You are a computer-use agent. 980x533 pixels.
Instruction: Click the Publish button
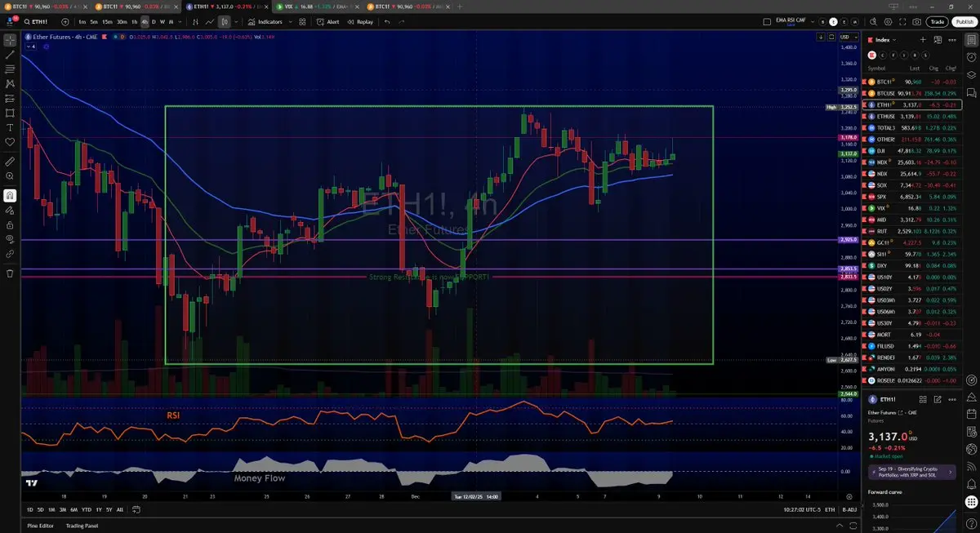(964, 22)
